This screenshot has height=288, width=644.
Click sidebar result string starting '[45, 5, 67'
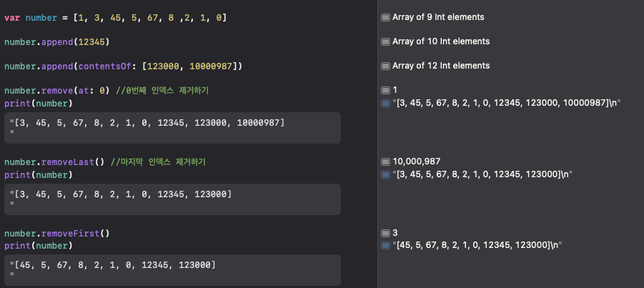tap(477, 245)
